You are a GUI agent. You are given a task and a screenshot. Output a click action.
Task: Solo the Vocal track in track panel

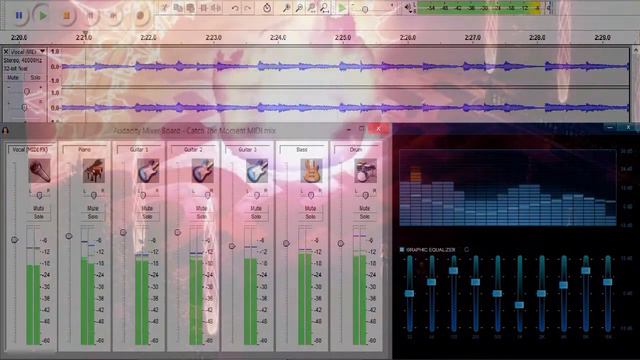point(35,77)
